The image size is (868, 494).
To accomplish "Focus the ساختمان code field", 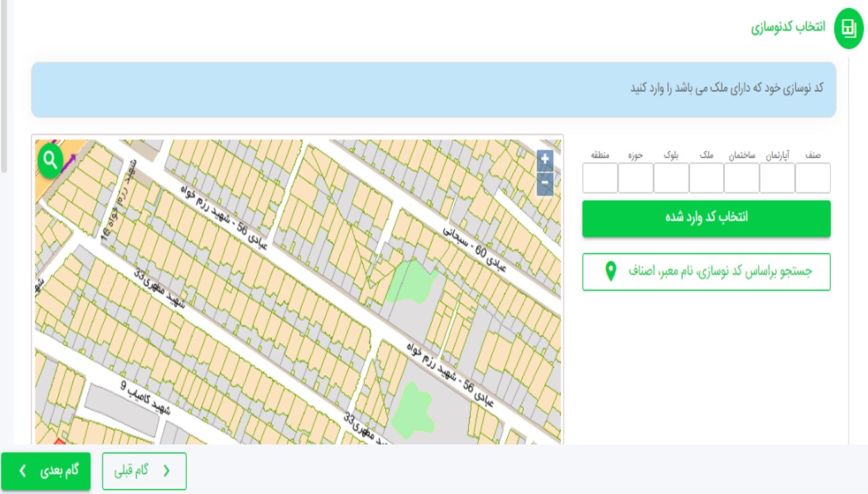I will tap(742, 178).
